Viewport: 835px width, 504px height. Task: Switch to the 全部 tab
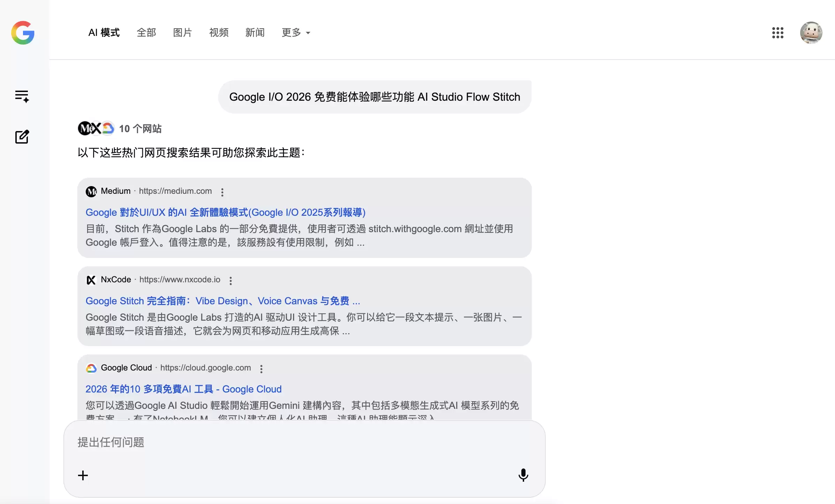[146, 32]
